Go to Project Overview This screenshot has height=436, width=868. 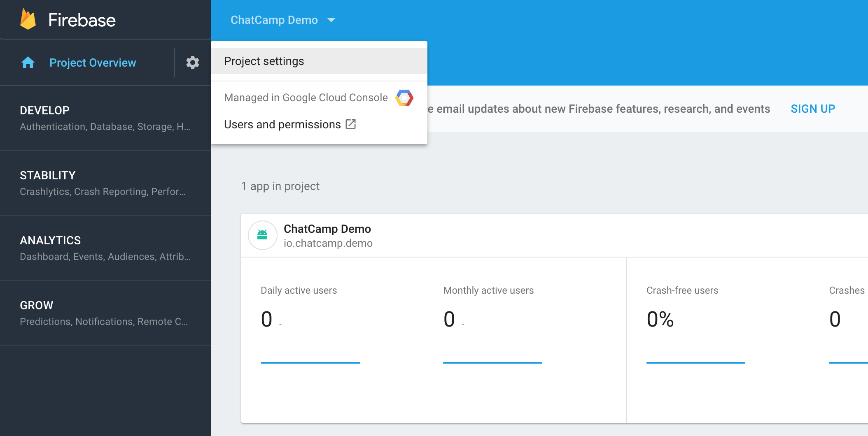pos(93,63)
